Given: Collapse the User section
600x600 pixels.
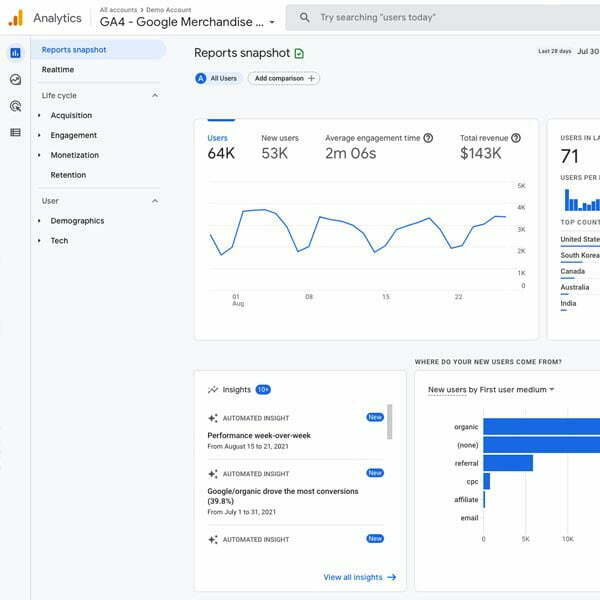Looking at the screenshot, I should pyautogui.click(x=155, y=201).
